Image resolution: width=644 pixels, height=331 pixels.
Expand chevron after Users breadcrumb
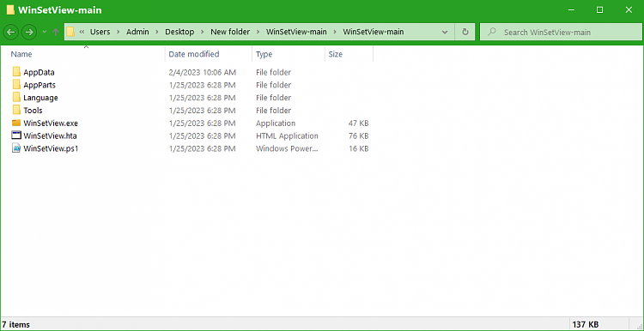[x=118, y=32]
